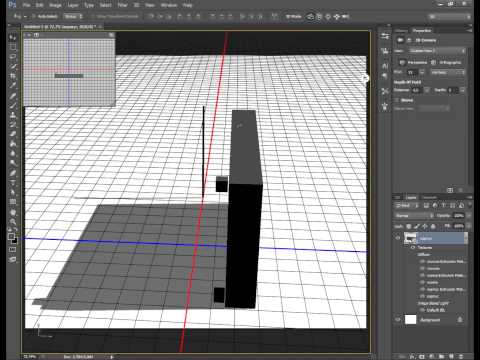Open the Layer menu
Image resolution: width=480 pixels, height=360 pixels.
[73, 5]
